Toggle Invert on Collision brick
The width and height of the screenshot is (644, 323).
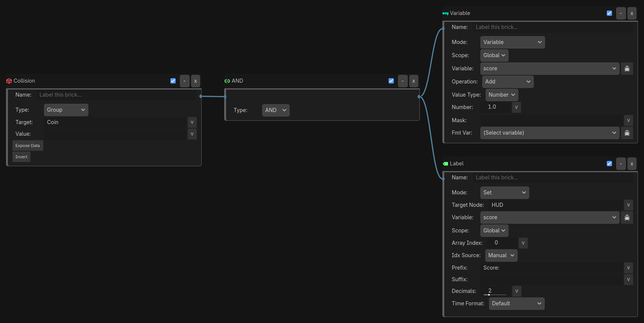point(21,157)
